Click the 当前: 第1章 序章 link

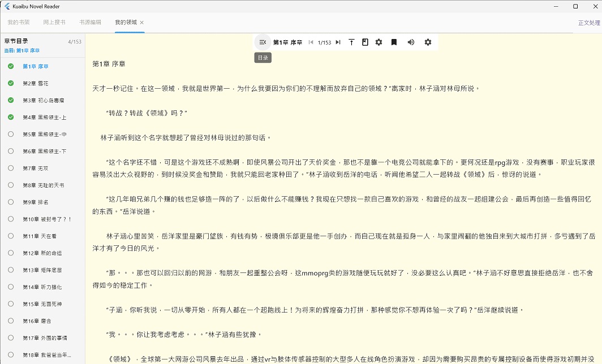pos(22,50)
